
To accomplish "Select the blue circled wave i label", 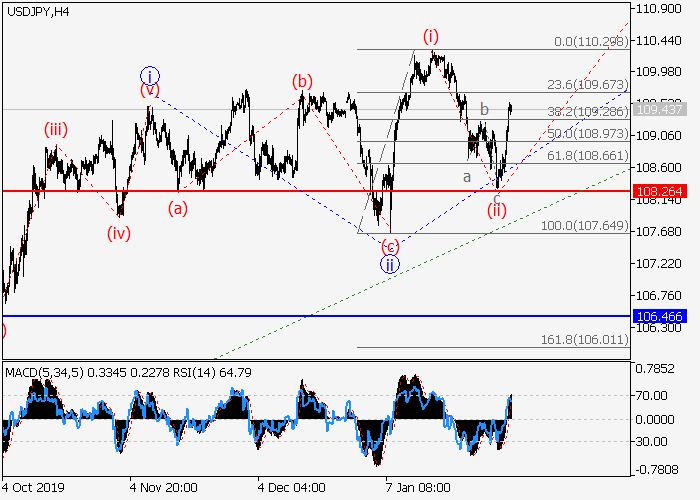I will point(149,75).
